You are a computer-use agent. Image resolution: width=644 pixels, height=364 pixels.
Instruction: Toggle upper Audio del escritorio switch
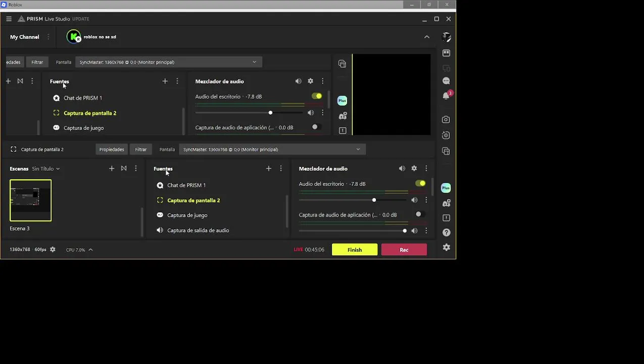click(317, 96)
